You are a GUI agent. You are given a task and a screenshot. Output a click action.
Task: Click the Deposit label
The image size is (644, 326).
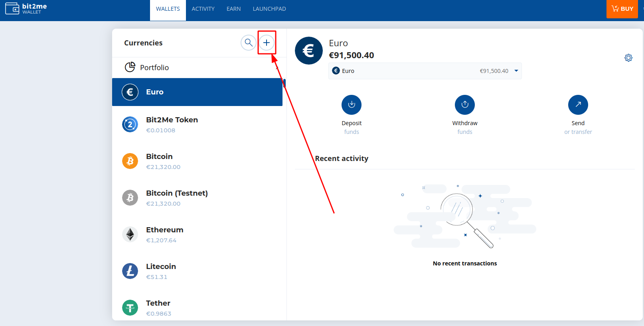pos(352,123)
